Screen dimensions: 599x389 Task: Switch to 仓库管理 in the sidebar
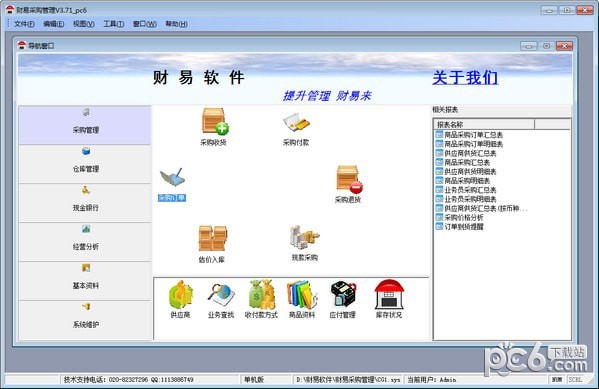point(85,164)
